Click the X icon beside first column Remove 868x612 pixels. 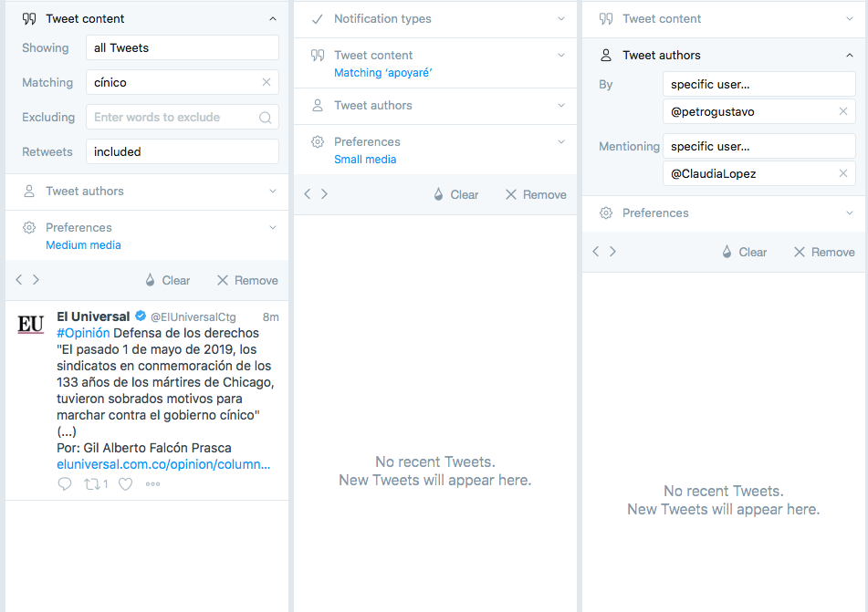(223, 281)
